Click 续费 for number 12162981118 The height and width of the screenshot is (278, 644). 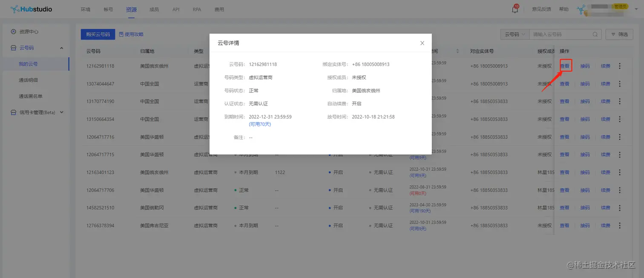605,66
